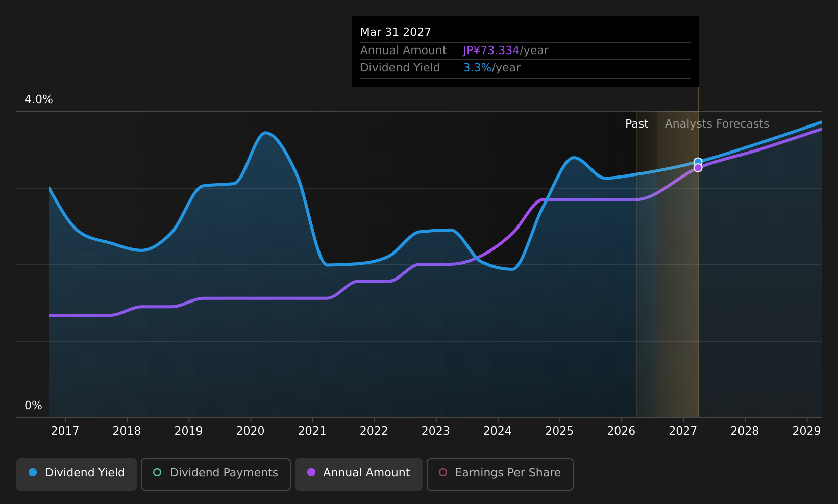This screenshot has width=838, height=504.
Task: Click the Analysts Forecasts label
Action: click(717, 124)
